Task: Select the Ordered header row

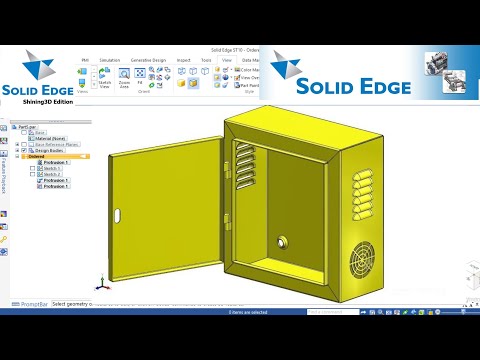Action: pos(56,156)
